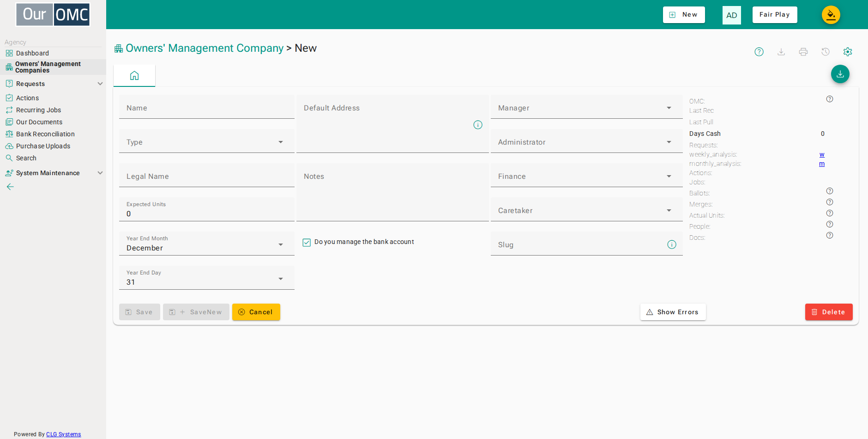
Task: Open the Type dropdown
Action: (207, 142)
